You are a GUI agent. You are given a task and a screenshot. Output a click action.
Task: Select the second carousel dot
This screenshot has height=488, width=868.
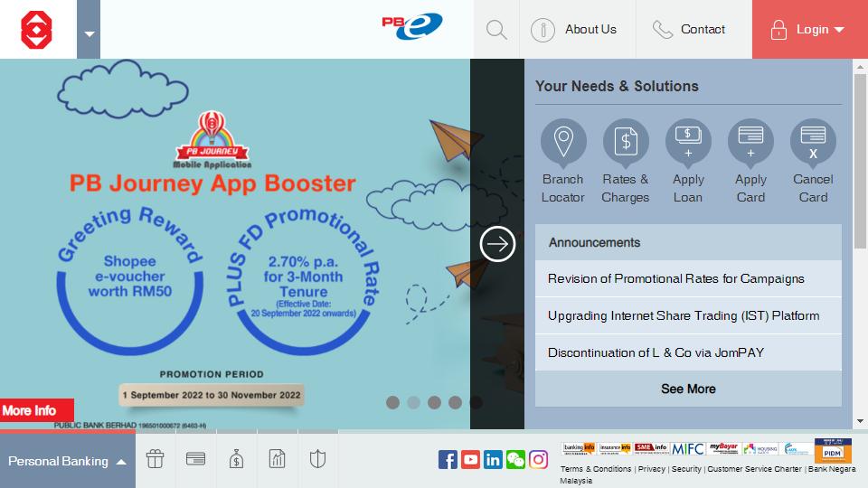413,403
